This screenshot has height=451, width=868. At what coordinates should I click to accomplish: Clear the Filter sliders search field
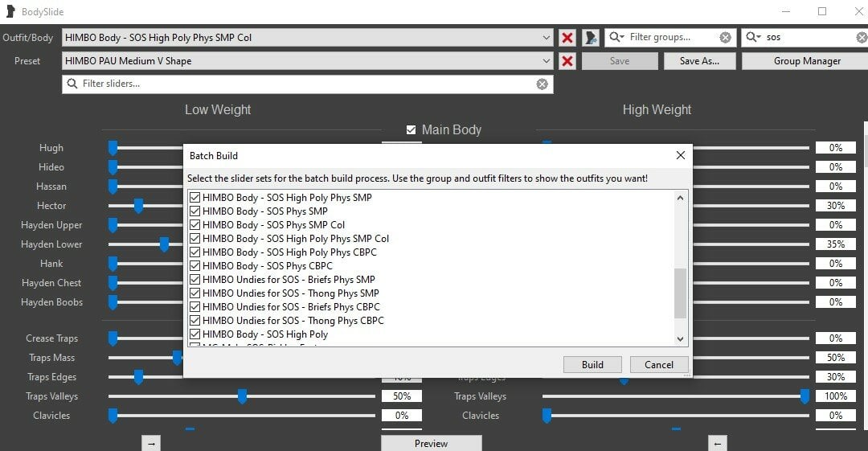tap(542, 84)
